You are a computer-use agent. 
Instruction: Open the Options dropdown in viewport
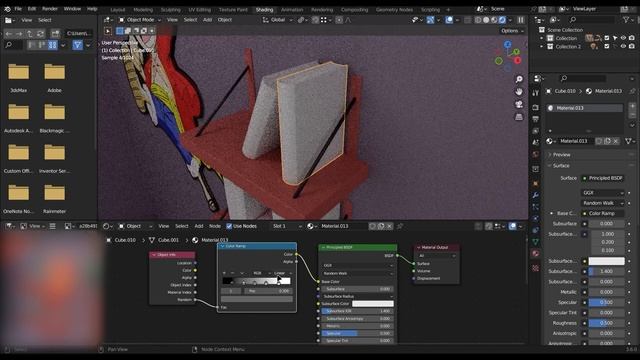pos(512,31)
